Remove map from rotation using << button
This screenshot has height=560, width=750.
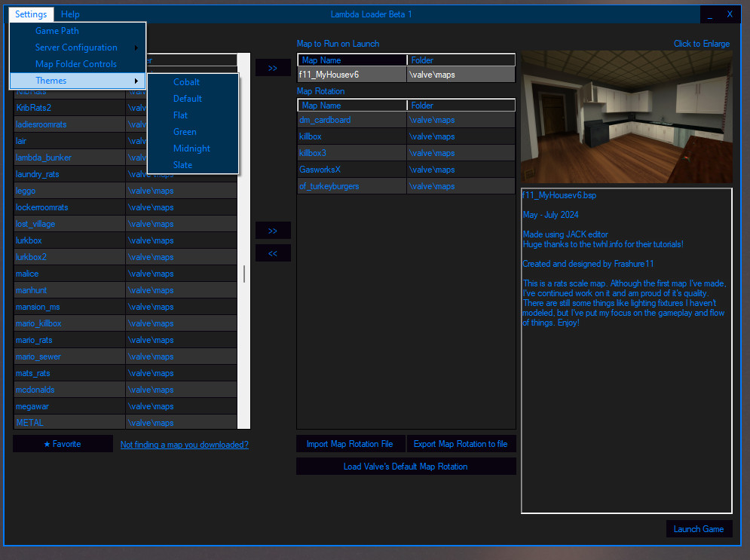point(272,252)
